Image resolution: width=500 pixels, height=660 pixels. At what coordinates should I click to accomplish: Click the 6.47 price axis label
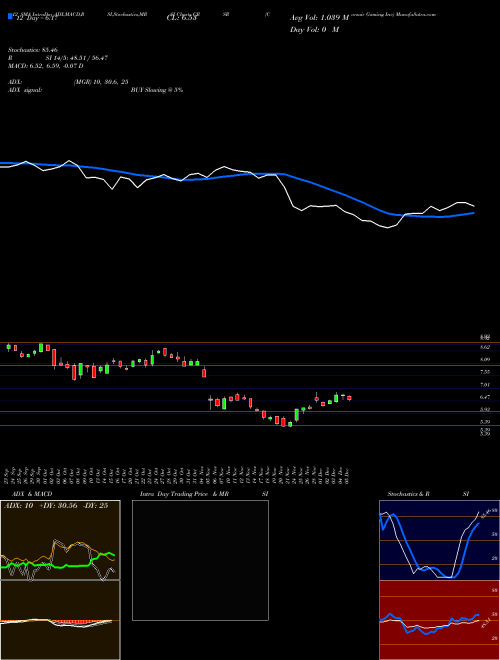coord(484,397)
